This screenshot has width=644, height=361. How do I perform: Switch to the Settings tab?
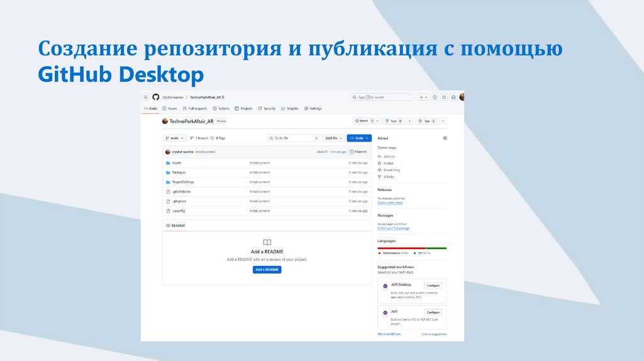(313, 108)
